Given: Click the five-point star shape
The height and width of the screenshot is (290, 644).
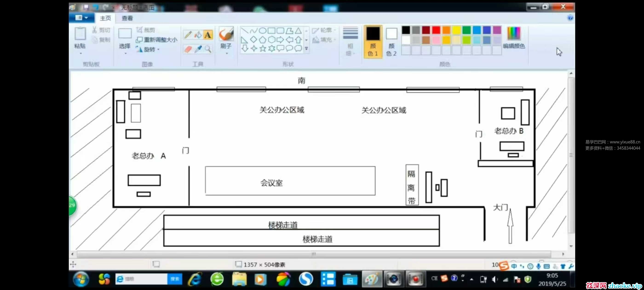Looking at the screenshot, I should 263,48.
